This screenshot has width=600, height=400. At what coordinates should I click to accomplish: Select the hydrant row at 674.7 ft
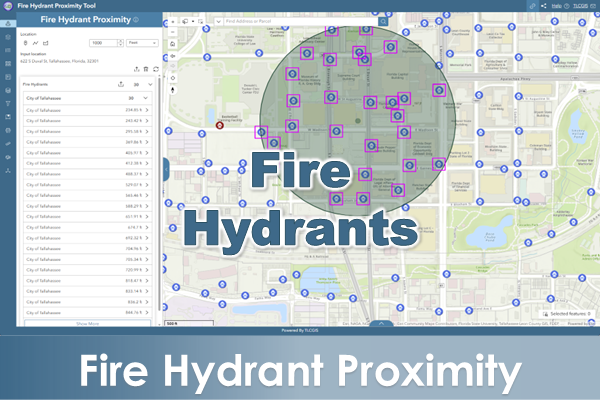coord(88,227)
